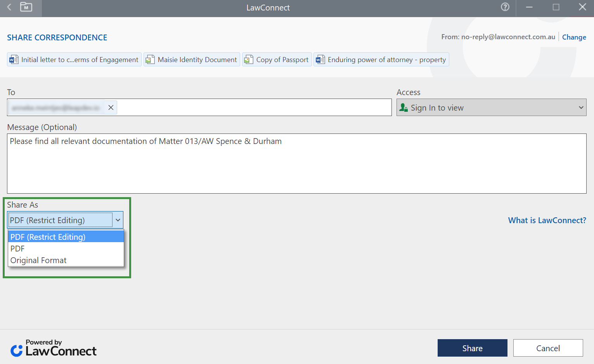Click the image icon on Copy of Passport

[249, 60]
